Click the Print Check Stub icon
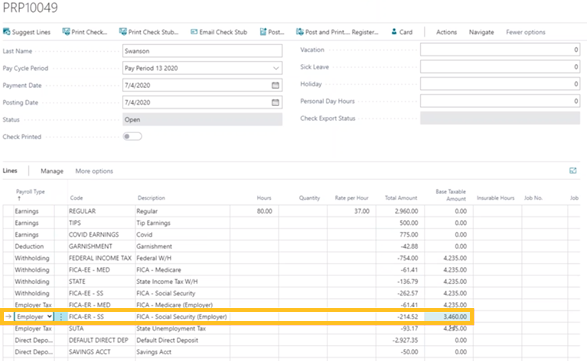Screen dimensions: 587x361 123,32
